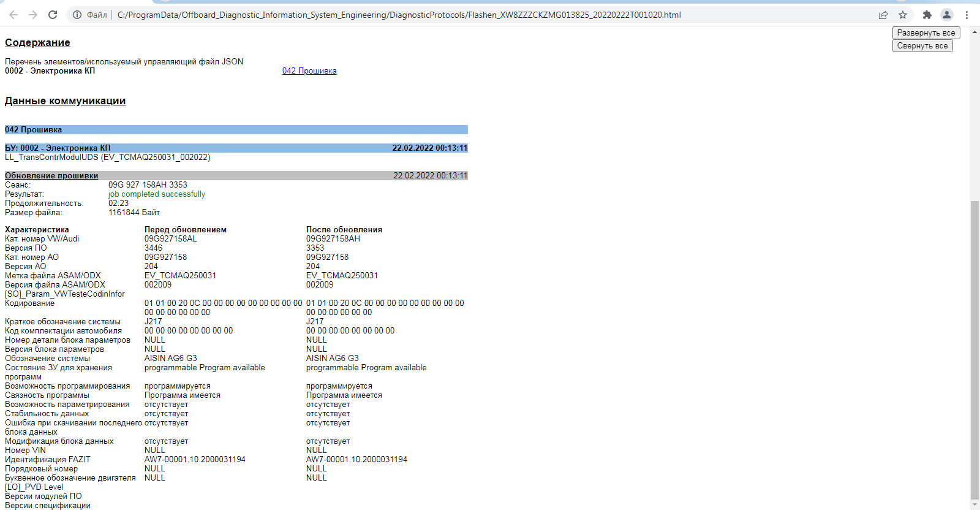Viewport: 980px width, 510px height.
Task: Collapse the БУ: 0002 - Электроника КП bar
Action: [x=236, y=148]
